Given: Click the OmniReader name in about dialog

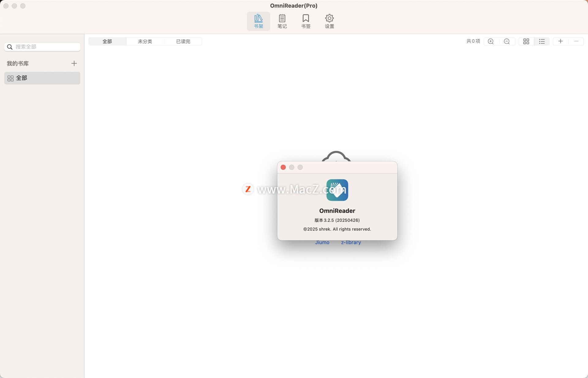Looking at the screenshot, I should [337, 211].
